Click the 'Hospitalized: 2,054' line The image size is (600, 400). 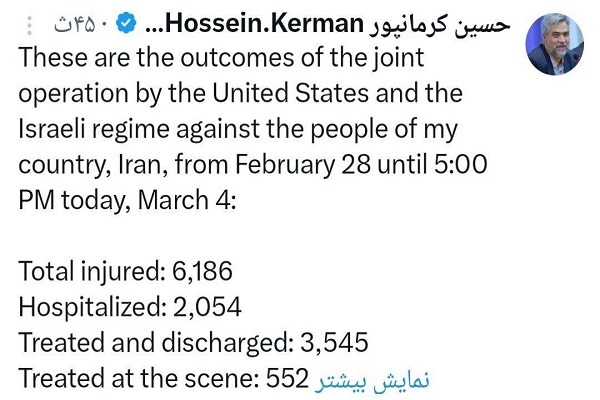point(130,305)
